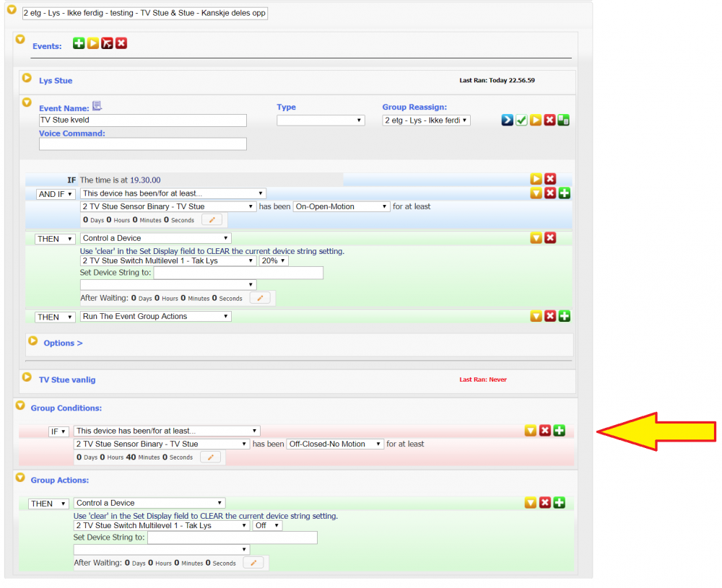Click green plus on Group Conditions row
The height and width of the screenshot is (588, 722).
coord(559,431)
